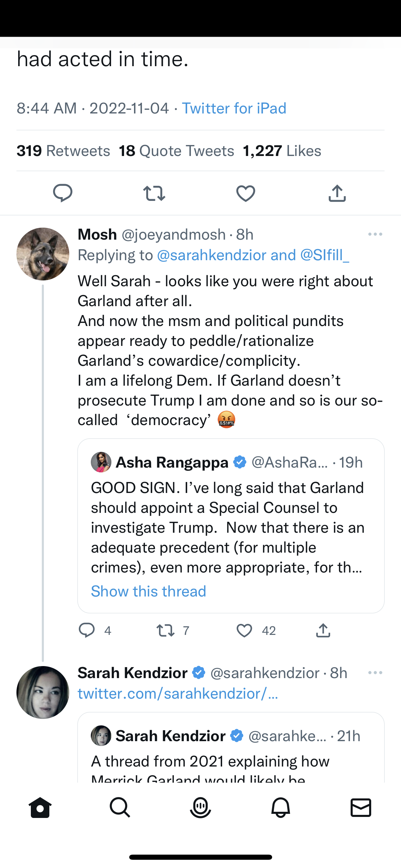The height and width of the screenshot is (868, 401).
Task: Open Messages envelope tab
Action: click(x=361, y=808)
